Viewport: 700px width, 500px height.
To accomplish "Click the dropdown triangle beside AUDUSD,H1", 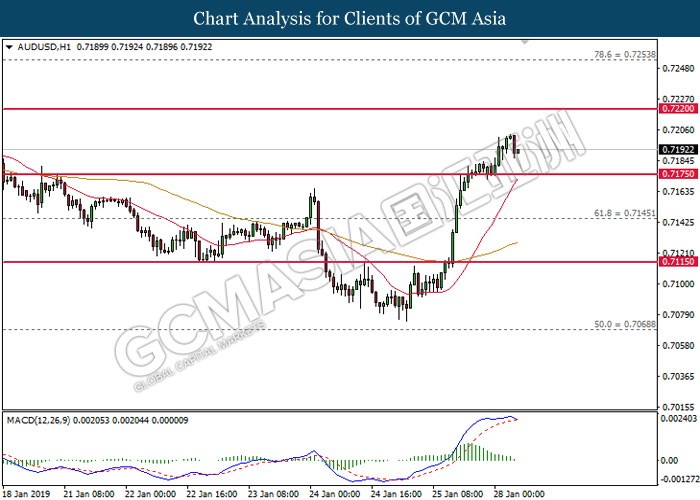I will click(9, 47).
